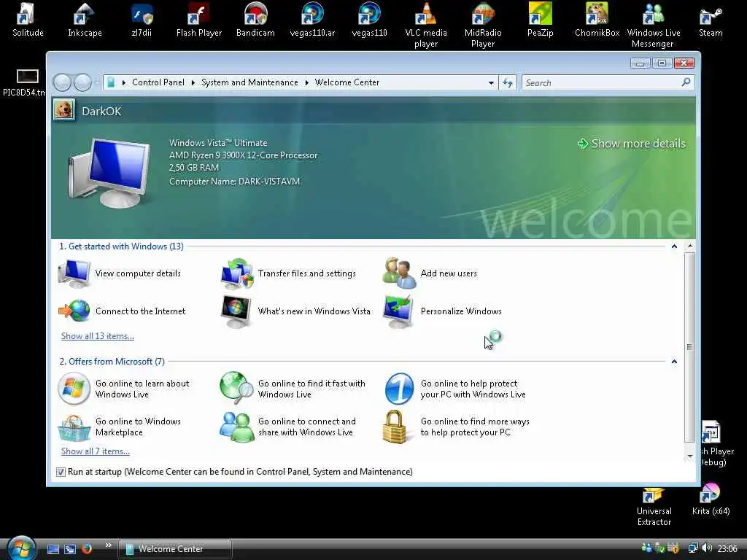Open the network tray icon

point(693,548)
